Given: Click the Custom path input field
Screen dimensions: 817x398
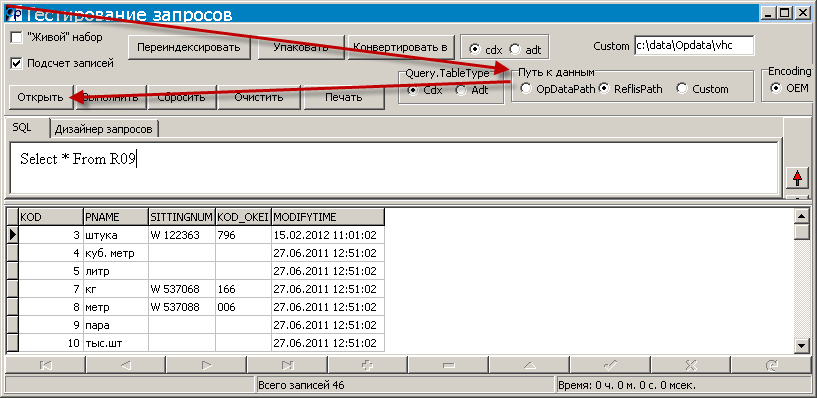Looking at the screenshot, I should click(x=694, y=45).
